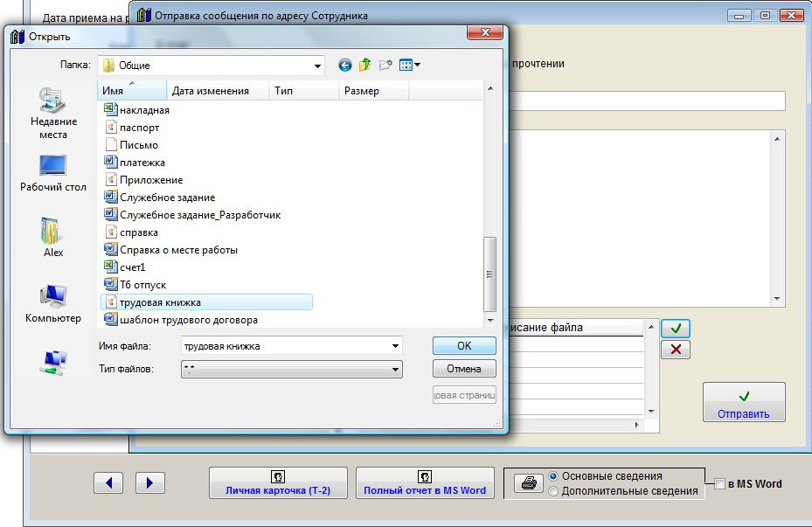Expand the Тип файлов dropdown
812x527 pixels.
click(395, 369)
